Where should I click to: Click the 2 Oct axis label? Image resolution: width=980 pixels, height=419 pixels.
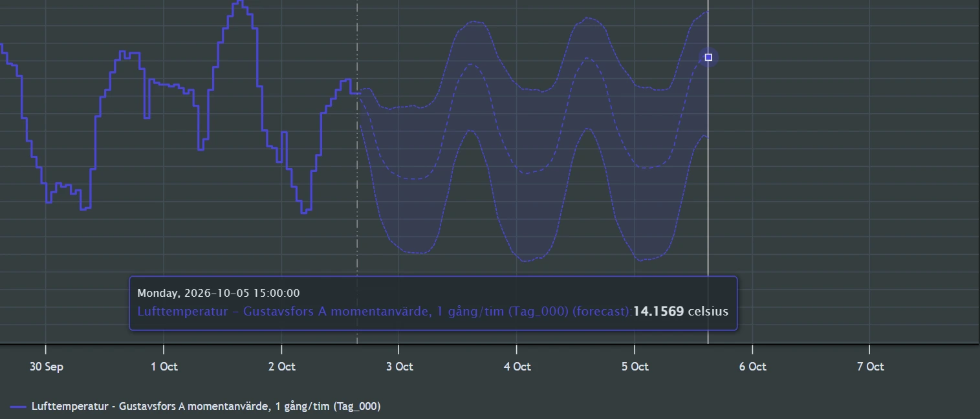[281, 367]
